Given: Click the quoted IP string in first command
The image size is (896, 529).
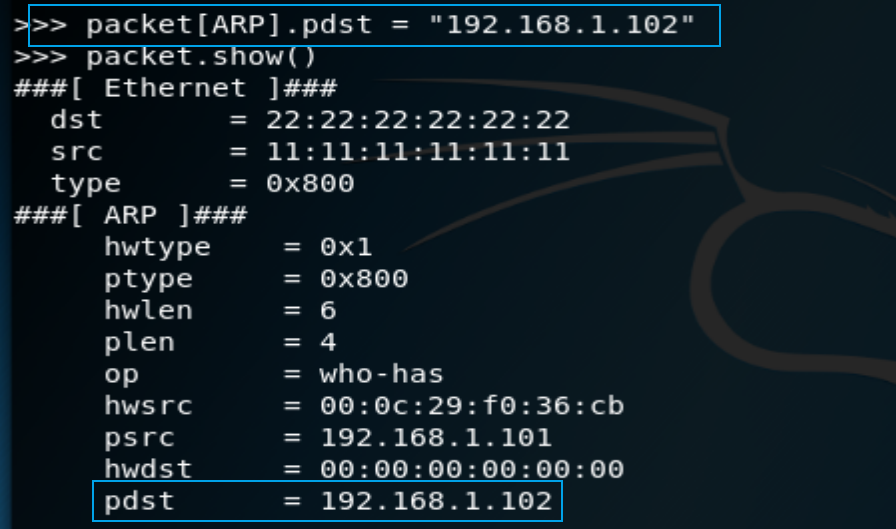Looking at the screenshot, I should point(562,25).
